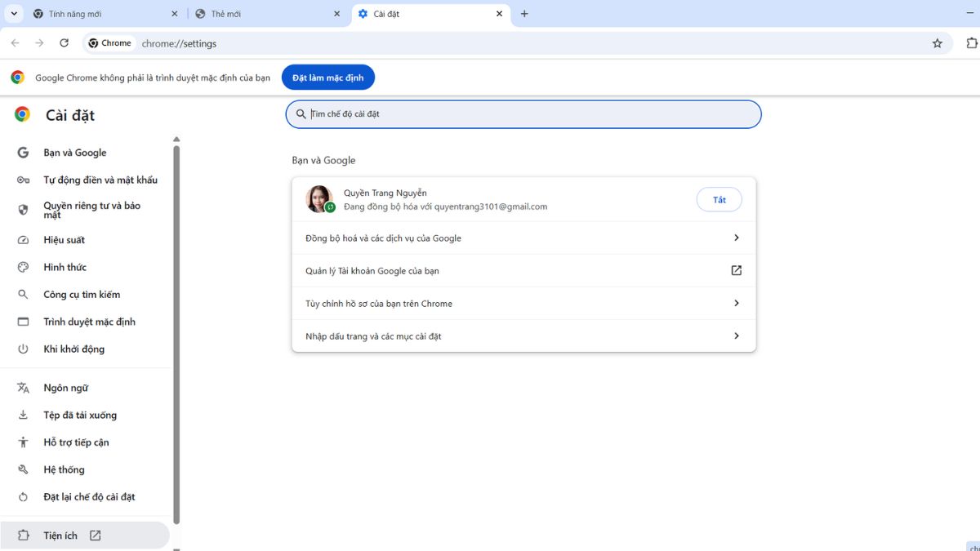Focus the chrome://settings address bar
Screen dimensions: 980x551
pos(518,43)
